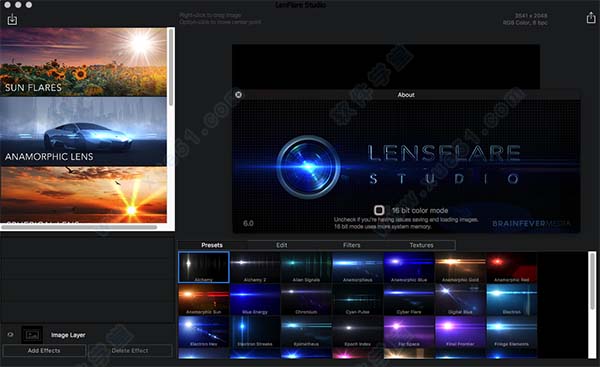The image size is (600, 367).
Task: Click the Delete Effect button
Action: [130, 351]
